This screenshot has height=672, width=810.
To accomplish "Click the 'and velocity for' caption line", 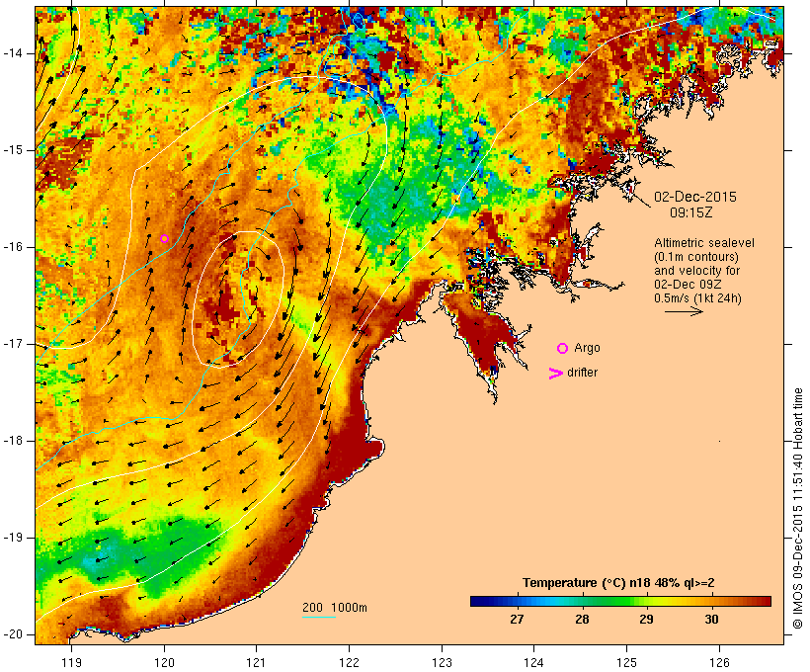I will pyautogui.click(x=696, y=271).
